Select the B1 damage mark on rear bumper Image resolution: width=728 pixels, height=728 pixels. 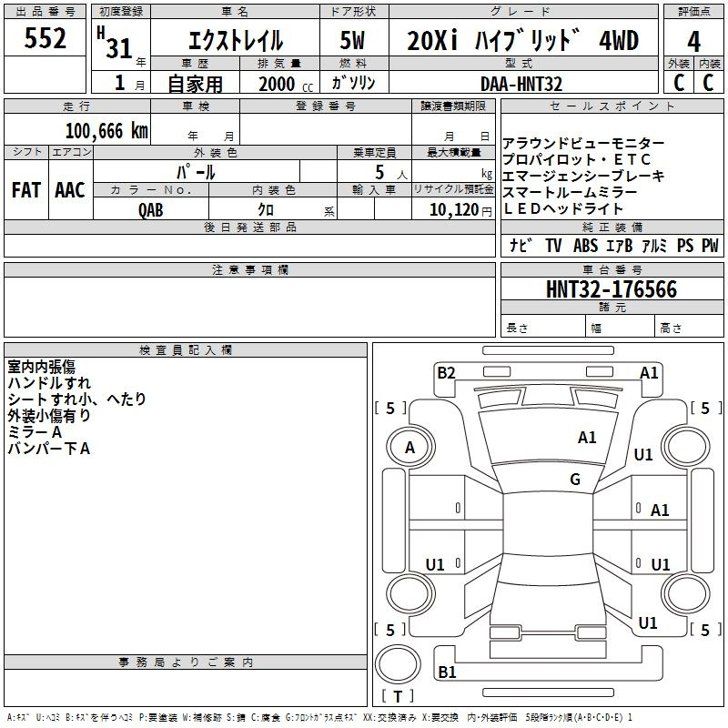[x=447, y=672]
